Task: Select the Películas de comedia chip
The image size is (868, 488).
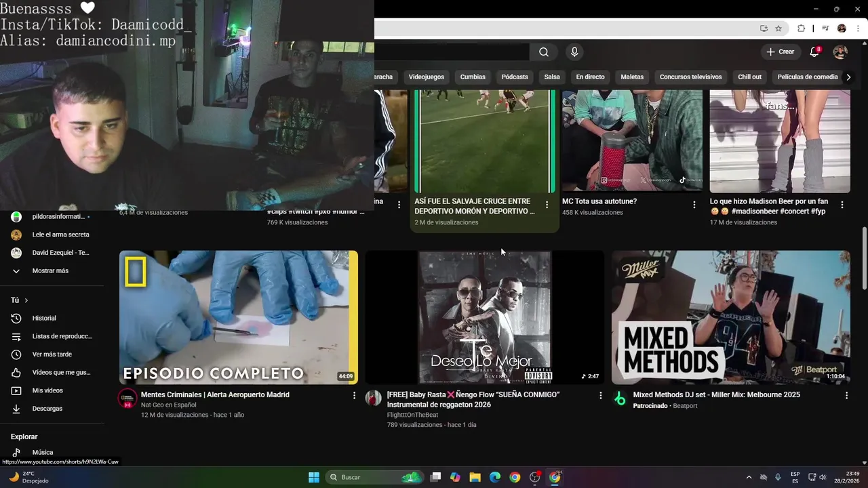Action: point(808,77)
